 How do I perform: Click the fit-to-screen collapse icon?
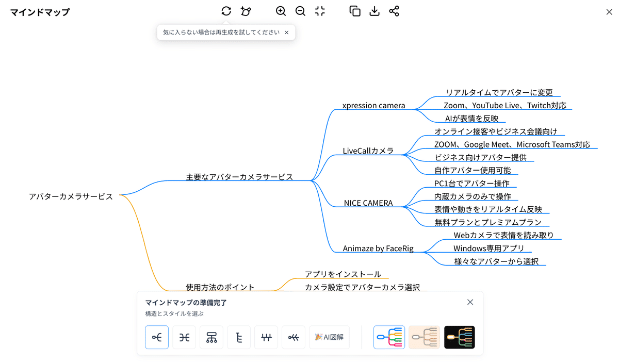pyautogui.click(x=320, y=11)
